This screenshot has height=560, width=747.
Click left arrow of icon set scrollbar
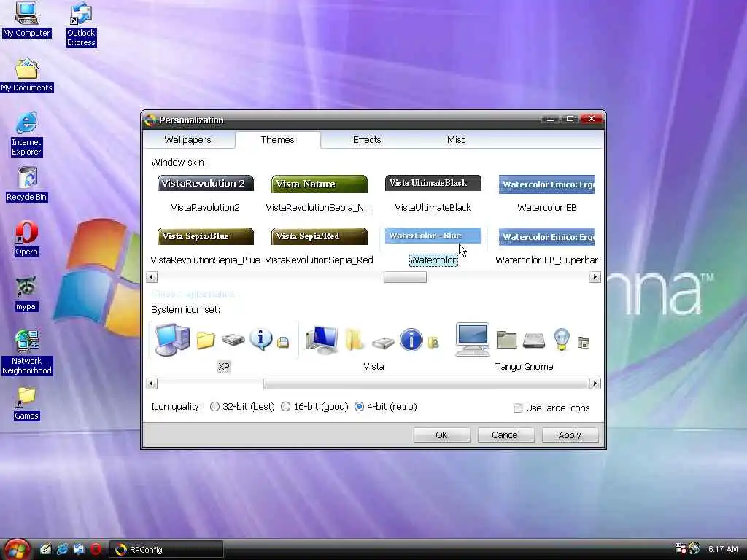point(152,384)
